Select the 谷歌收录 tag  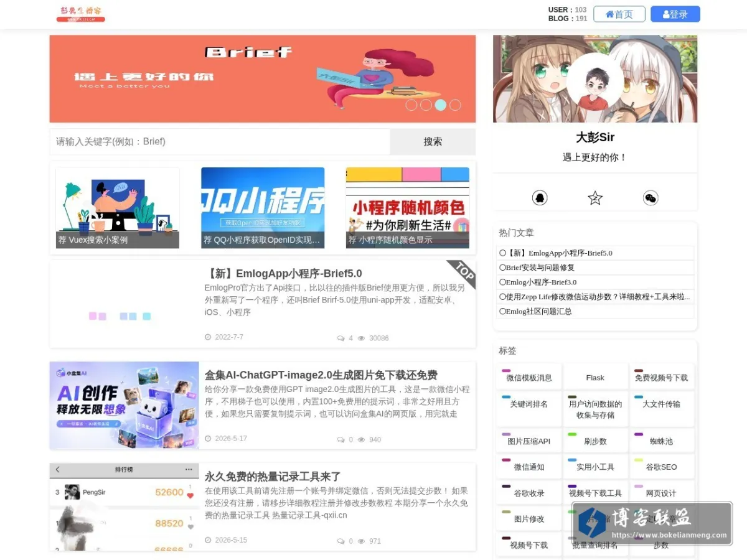[x=529, y=493]
